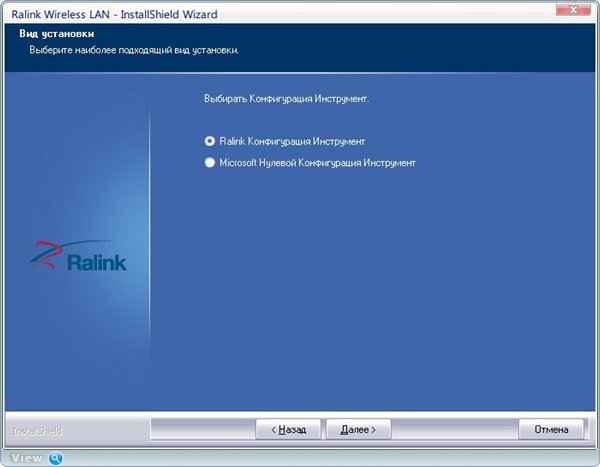Click 'Выберите наиболее подходящий вид установки' text

click(x=134, y=50)
